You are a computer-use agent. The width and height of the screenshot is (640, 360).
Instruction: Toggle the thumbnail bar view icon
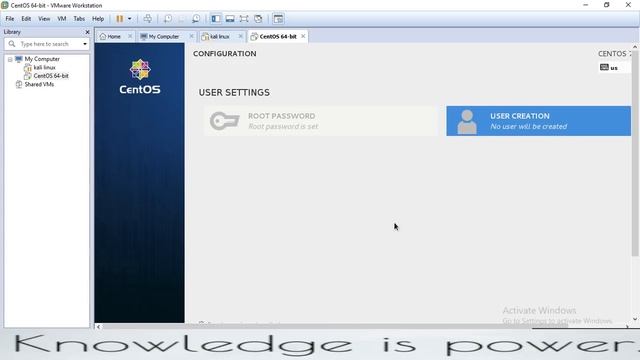[230, 19]
